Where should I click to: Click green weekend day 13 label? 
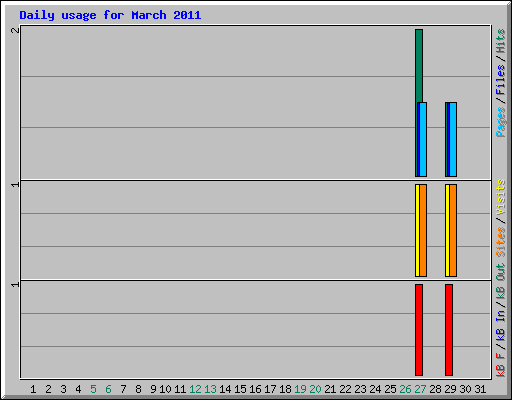(x=210, y=389)
